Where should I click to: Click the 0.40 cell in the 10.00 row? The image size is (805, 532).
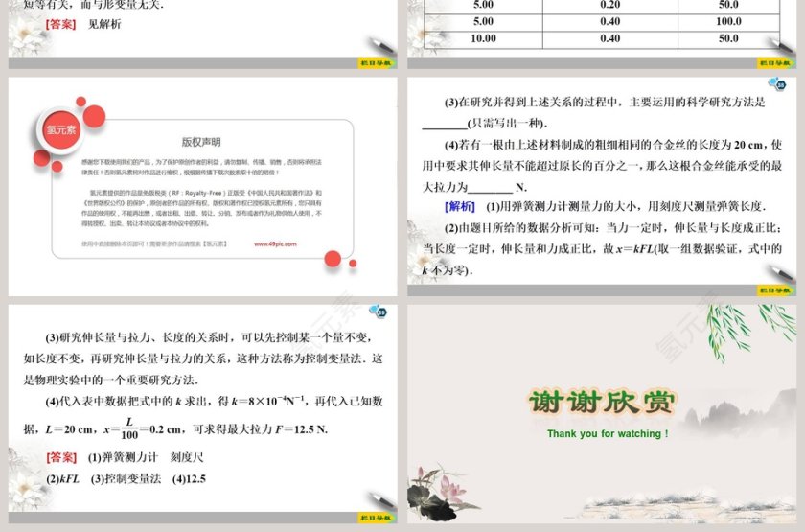609,38
